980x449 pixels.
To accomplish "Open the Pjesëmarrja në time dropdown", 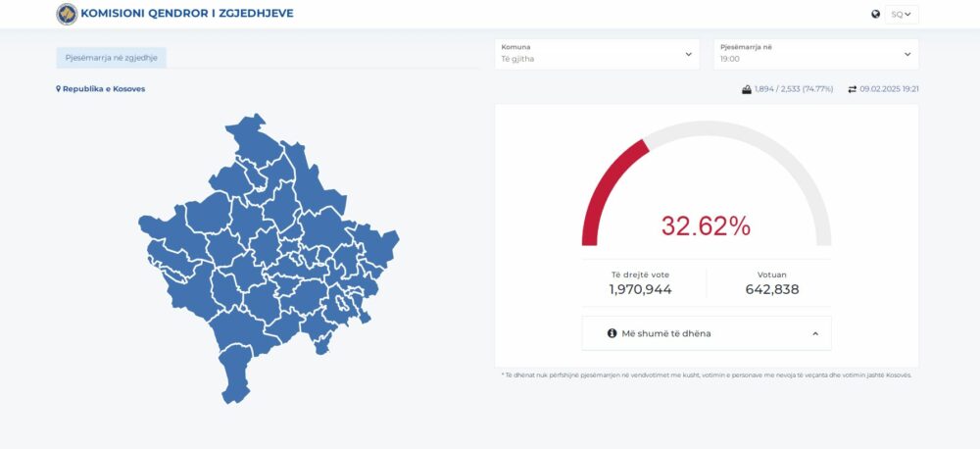I will [x=815, y=54].
